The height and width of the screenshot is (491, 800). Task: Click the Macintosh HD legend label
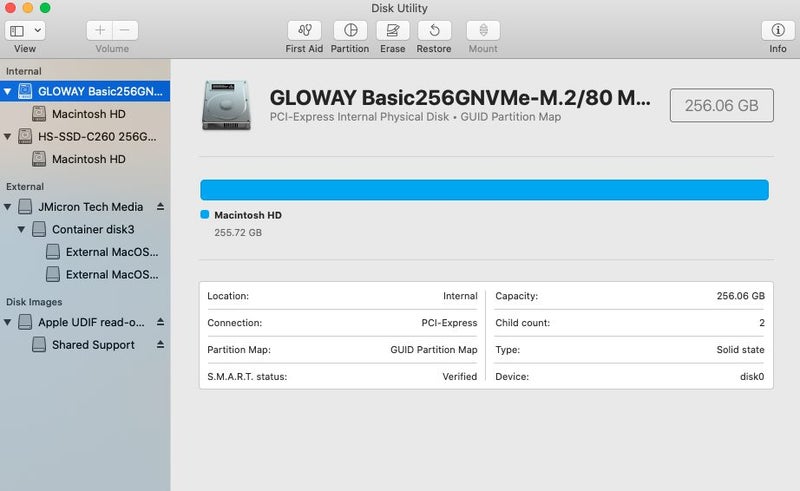click(248, 215)
